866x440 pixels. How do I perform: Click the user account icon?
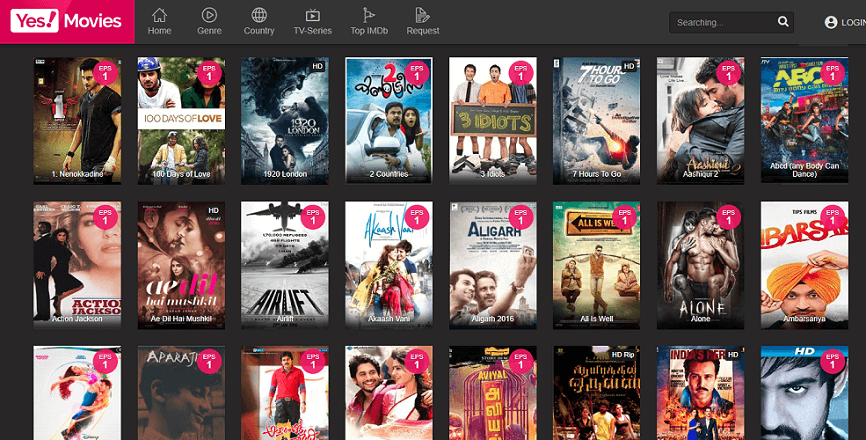pos(831,22)
